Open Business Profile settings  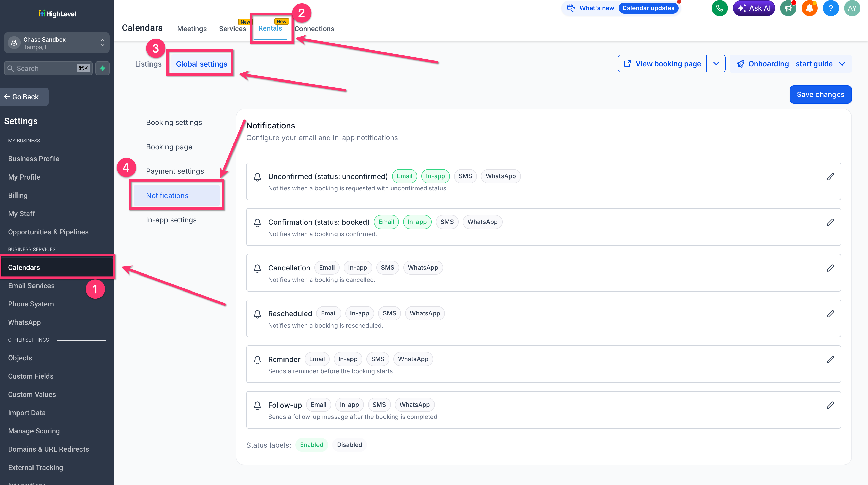coord(34,159)
